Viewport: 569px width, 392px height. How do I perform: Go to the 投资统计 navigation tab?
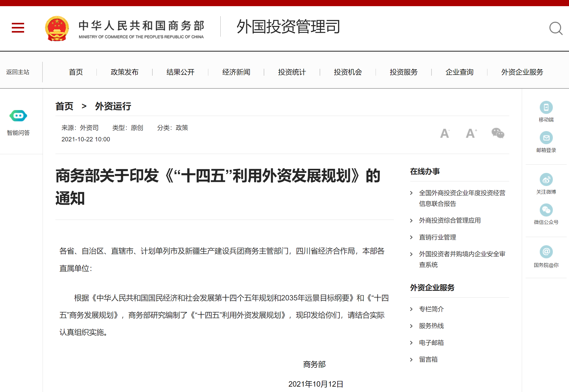click(x=292, y=72)
